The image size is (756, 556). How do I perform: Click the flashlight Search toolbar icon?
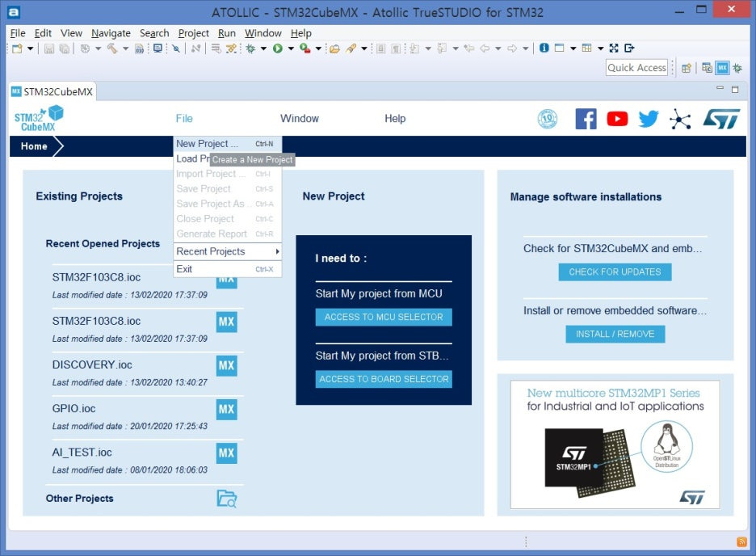point(351,48)
